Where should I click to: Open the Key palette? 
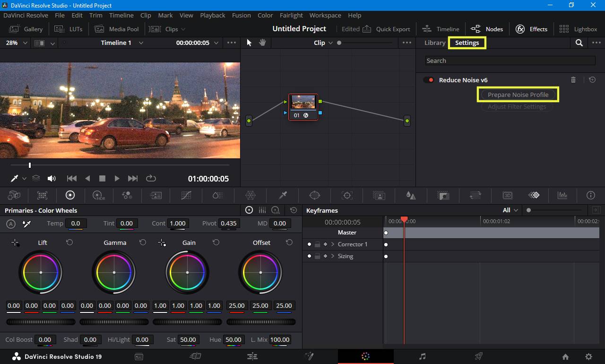443,195
